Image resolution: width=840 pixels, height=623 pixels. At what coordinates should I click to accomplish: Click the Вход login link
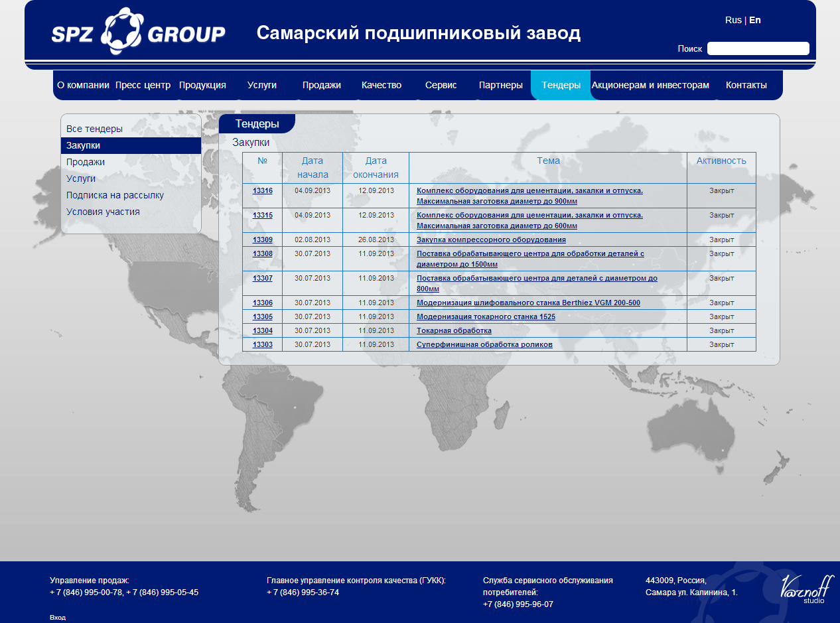coord(58,617)
